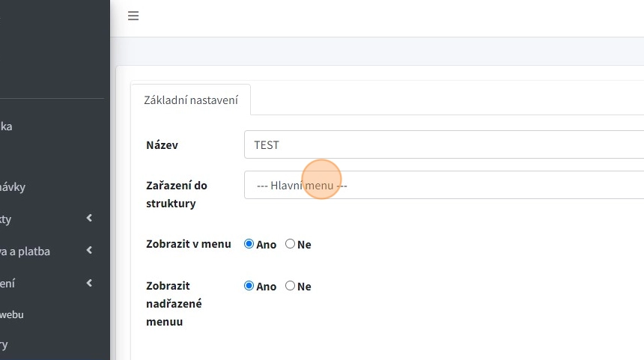This screenshot has height=360, width=644.
Task: Open the sidebar item ending in 'návky'
Action: (13, 187)
